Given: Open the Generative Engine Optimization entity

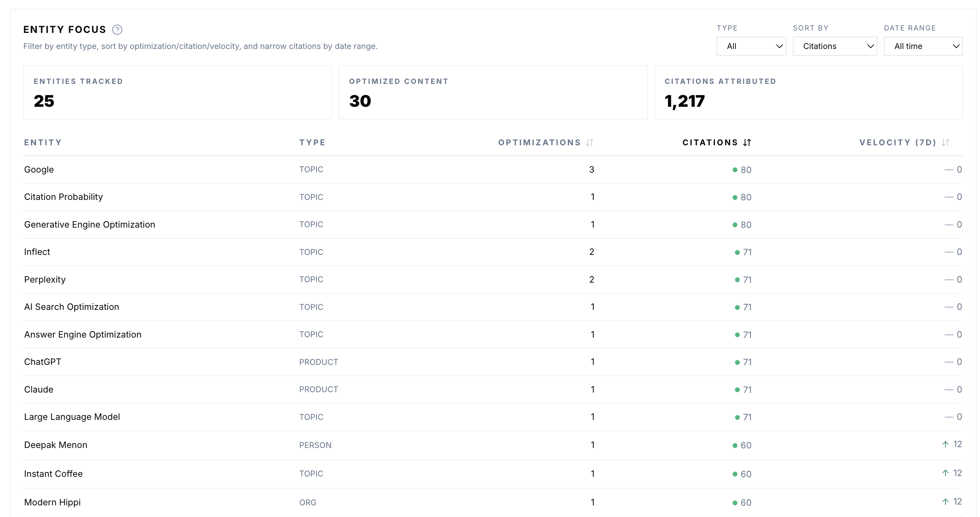Looking at the screenshot, I should coord(90,224).
